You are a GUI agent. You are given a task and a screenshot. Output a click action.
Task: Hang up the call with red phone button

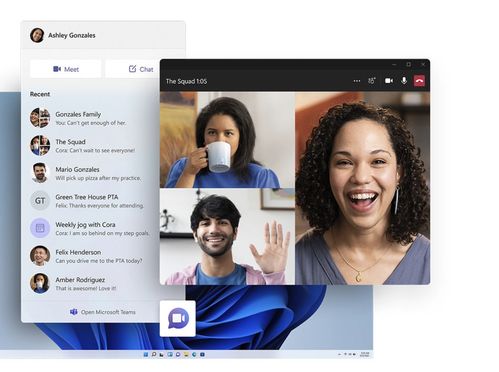click(x=419, y=81)
